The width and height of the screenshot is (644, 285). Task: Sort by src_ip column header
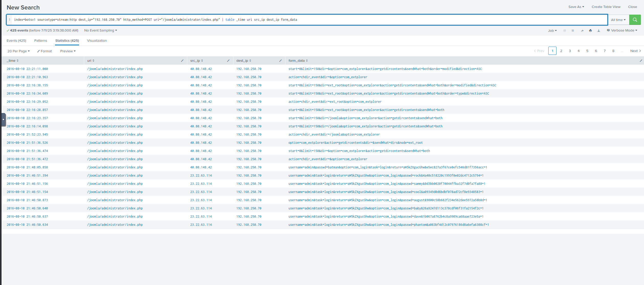(197, 61)
